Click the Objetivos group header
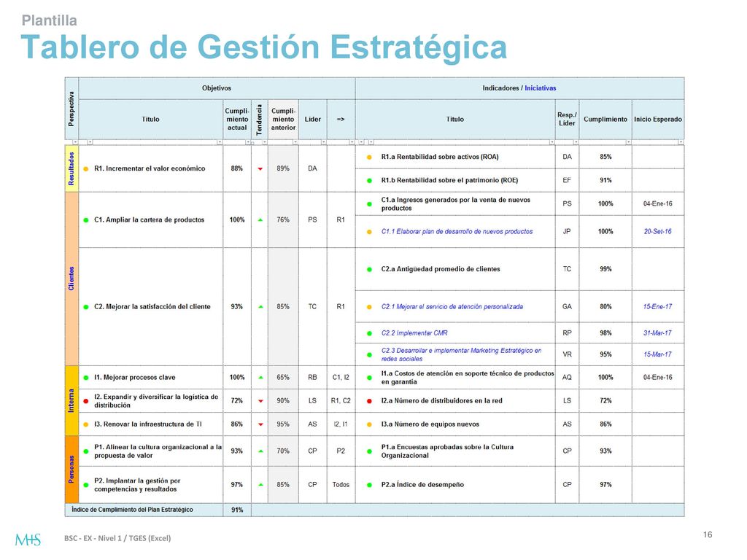This screenshot has width=747, height=560. (217, 88)
